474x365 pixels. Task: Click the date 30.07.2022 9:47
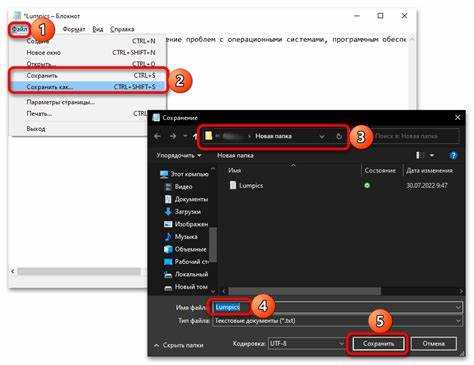coord(427,185)
